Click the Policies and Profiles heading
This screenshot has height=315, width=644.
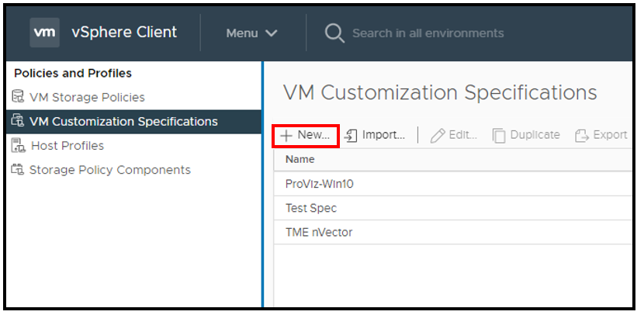click(x=73, y=73)
